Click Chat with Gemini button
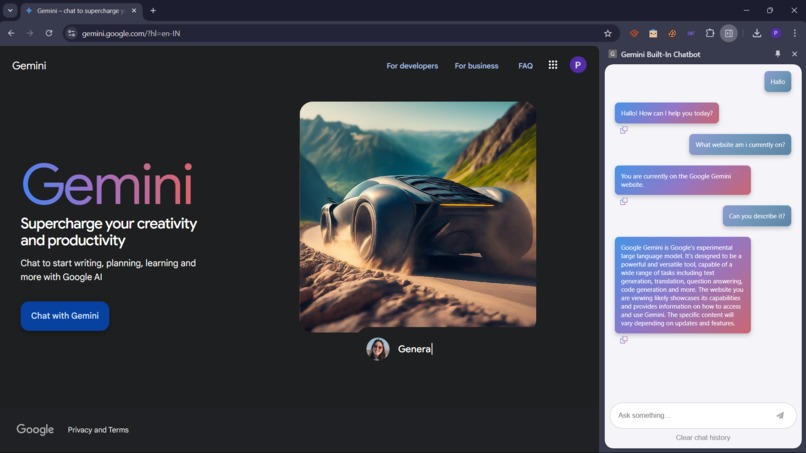806x453 pixels. coord(65,316)
